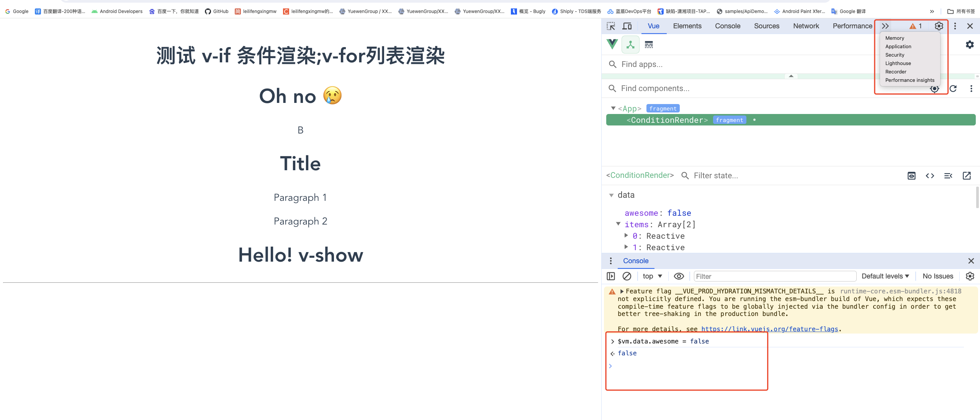The width and height of the screenshot is (980, 420).
Task: Click scroll to component icon
Action: pyautogui.click(x=911, y=176)
